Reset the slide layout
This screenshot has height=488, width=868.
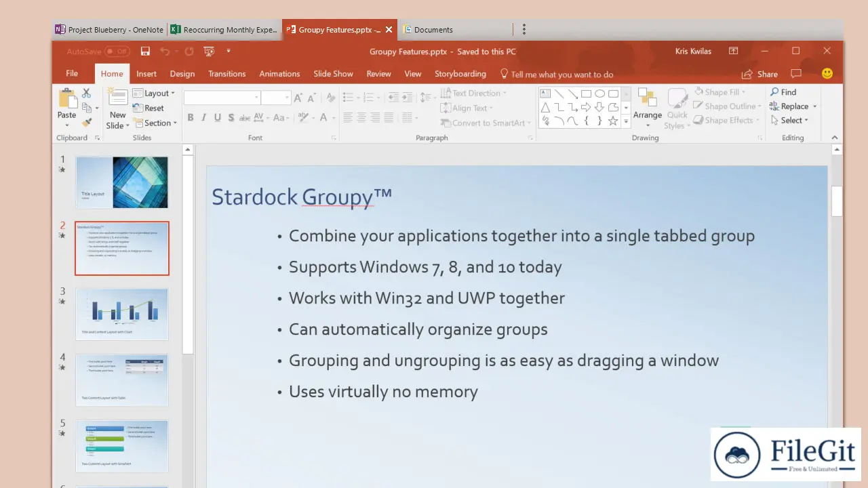149,108
